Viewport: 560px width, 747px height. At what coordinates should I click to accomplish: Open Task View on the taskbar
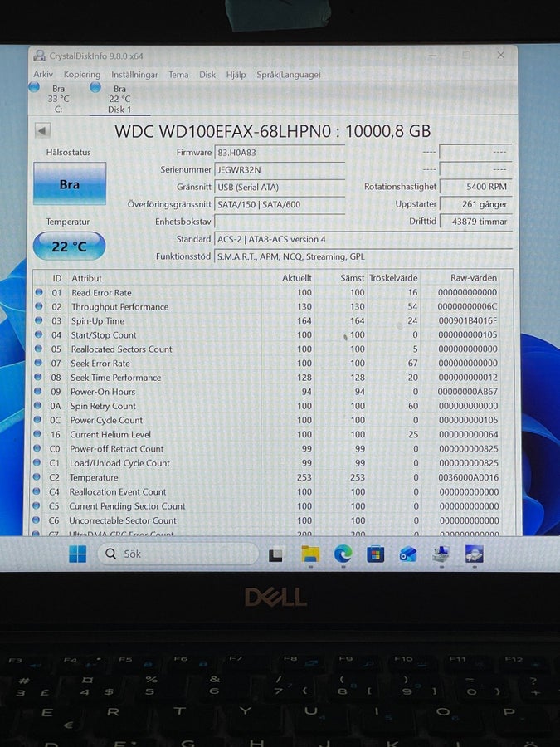pyautogui.click(x=275, y=554)
